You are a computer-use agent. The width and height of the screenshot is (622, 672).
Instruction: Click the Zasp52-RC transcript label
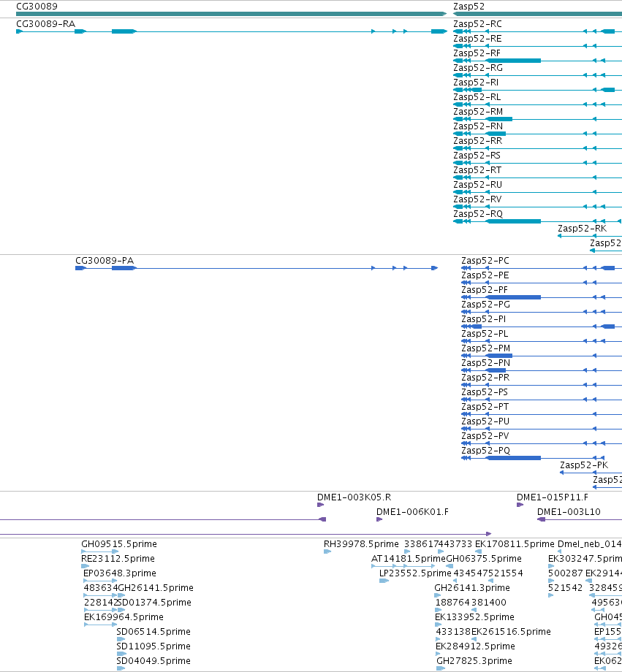(x=477, y=24)
